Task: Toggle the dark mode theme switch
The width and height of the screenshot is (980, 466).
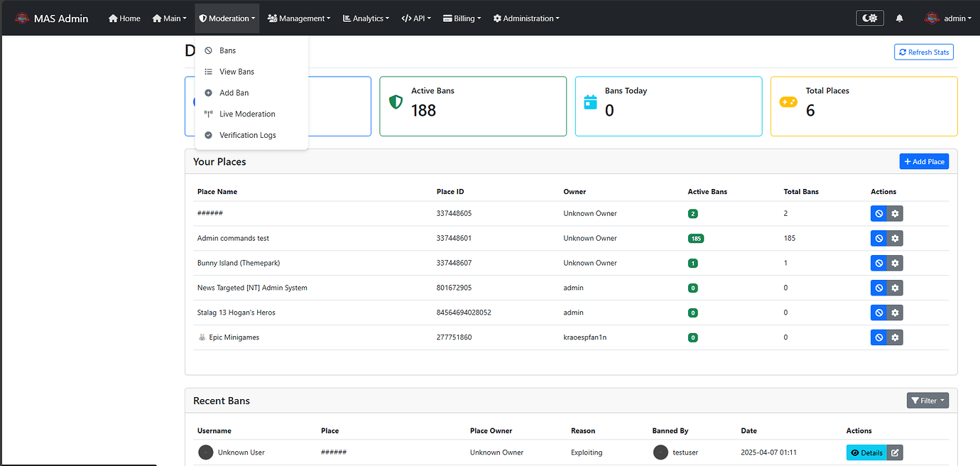Action: (x=869, y=18)
